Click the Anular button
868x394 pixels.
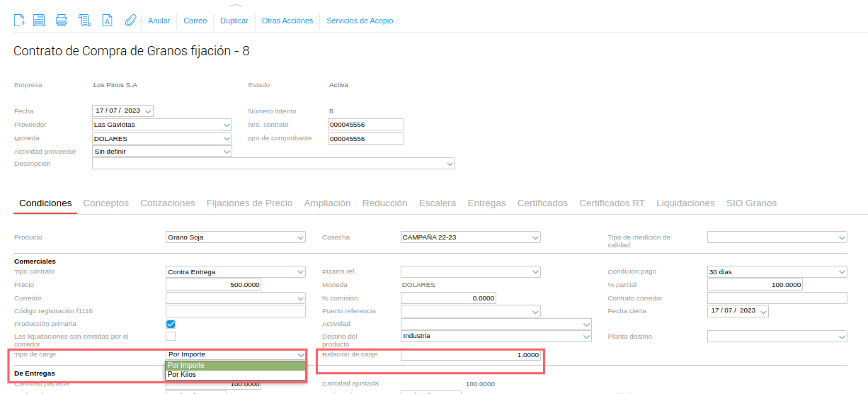coord(159,21)
